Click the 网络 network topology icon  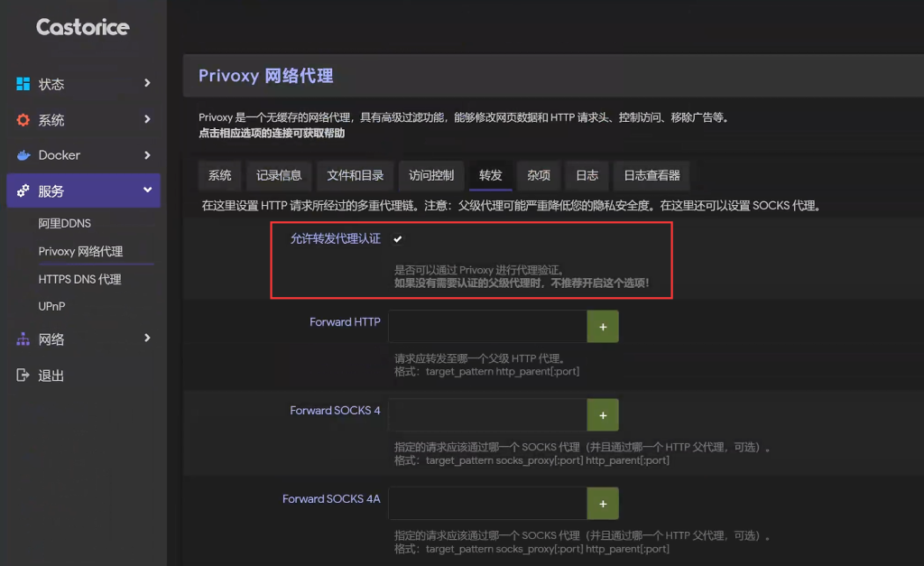[23, 339]
